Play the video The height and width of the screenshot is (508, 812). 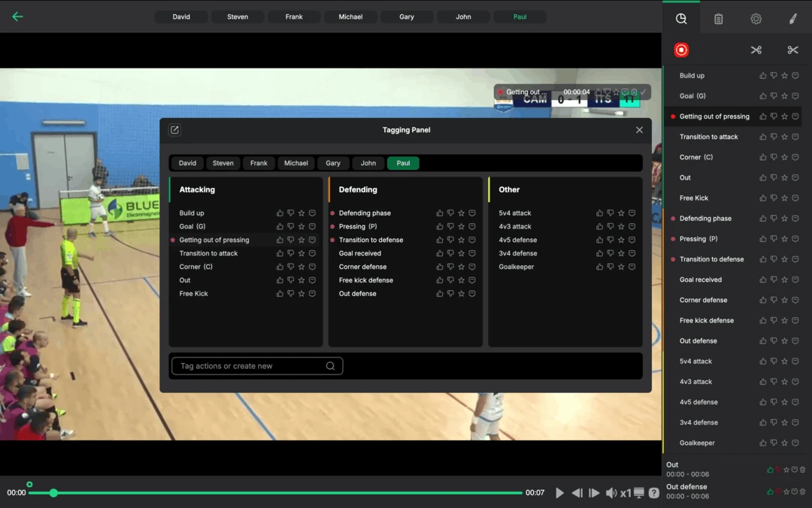tap(560, 492)
